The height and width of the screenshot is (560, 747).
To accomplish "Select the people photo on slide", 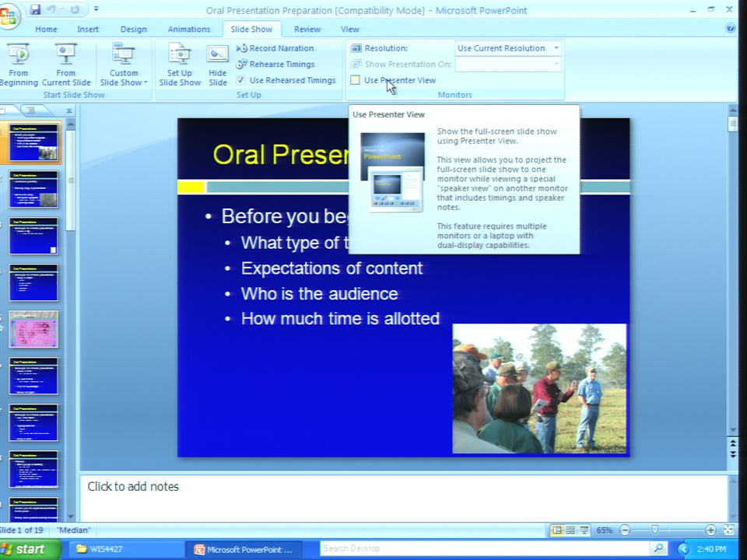I will [539, 389].
